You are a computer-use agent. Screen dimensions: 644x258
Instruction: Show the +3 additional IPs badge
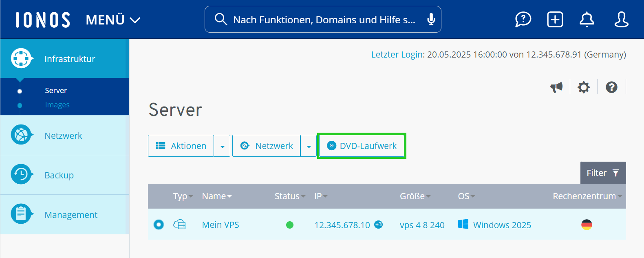378,224
